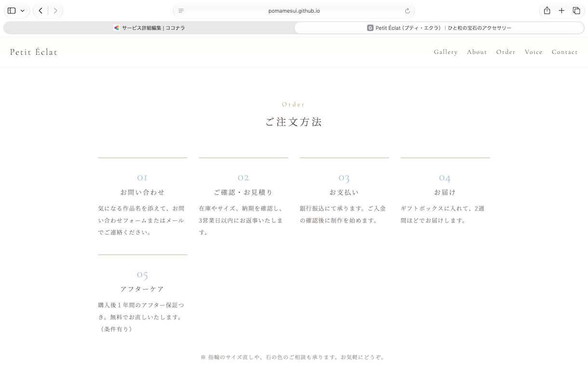This screenshot has height=368, width=588.
Task: Click the 気になる作品名を添えて description text
Action: click(x=141, y=220)
